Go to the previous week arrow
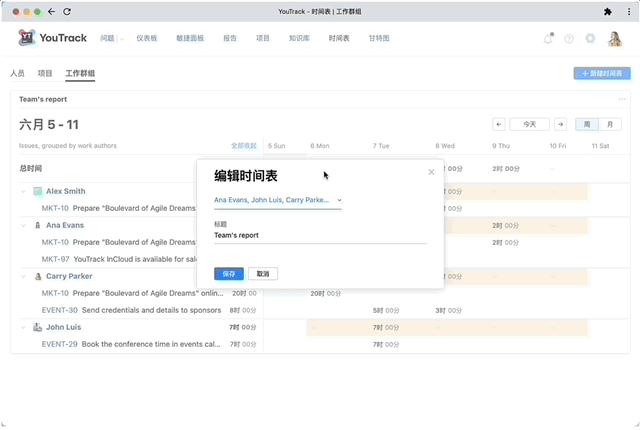The image size is (640, 430). pyautogui.click(x=499, y=124)
